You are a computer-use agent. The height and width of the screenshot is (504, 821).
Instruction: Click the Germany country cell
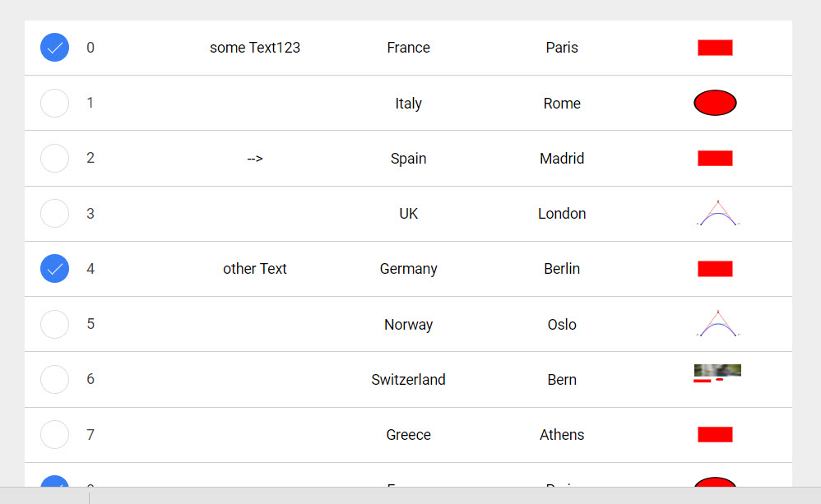[x=408, y=269]
